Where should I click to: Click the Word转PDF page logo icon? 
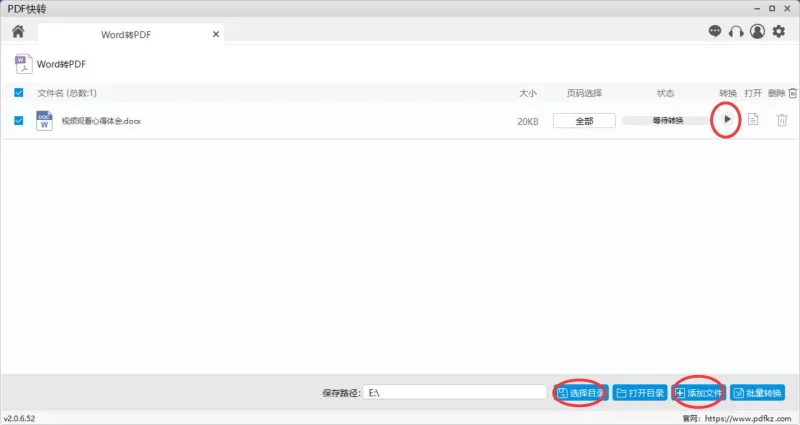23,64
